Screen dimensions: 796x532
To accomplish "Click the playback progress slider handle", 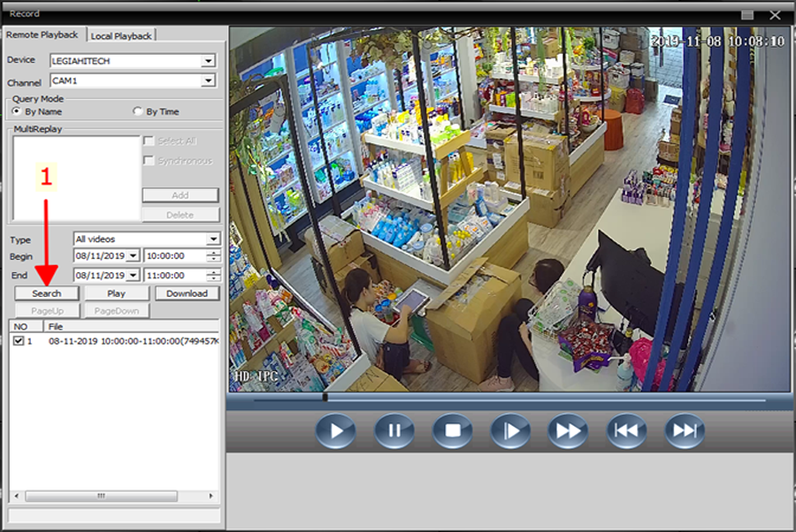I will (x=325, y=398).
